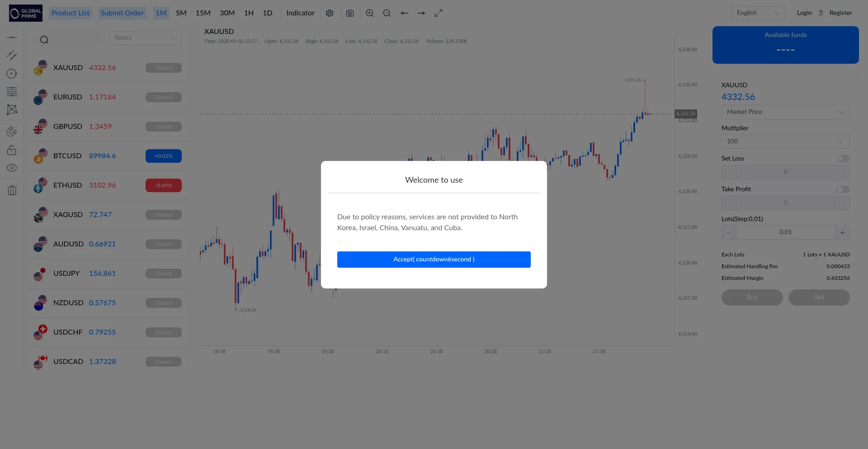The width and height of the screenshot is (868, 449).
Task: Click the search magnifier icon
Action: coord(44,40)
